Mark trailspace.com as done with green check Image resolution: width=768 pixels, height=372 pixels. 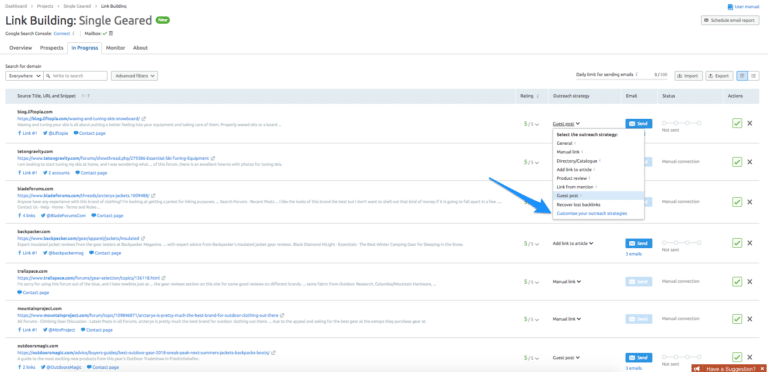737,281
